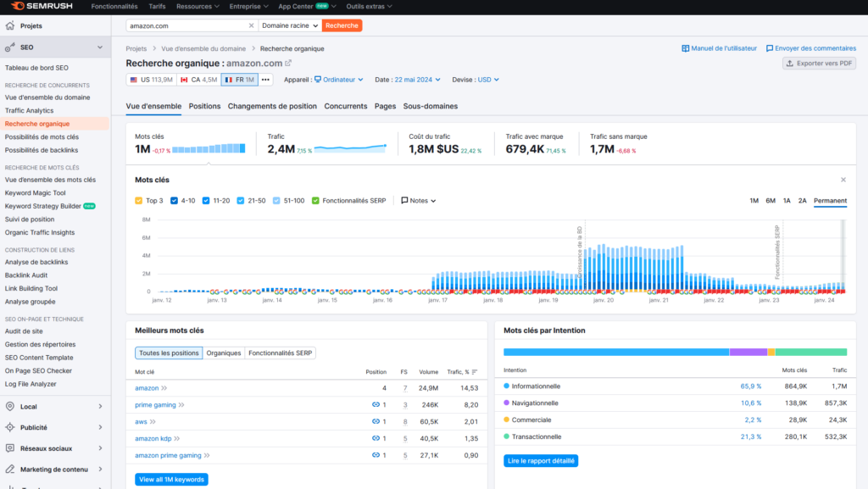The width and height of the screenshot is (868, 489).
Task: Click View all 1M keywords button
Action: pos(171,480)
